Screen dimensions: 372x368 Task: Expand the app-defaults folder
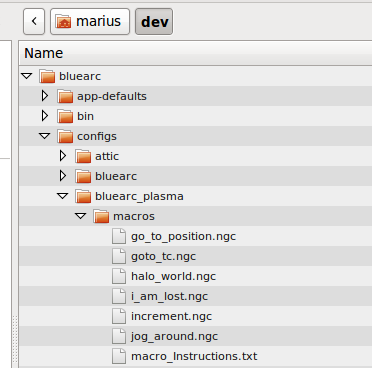click(x=45, y=96)
